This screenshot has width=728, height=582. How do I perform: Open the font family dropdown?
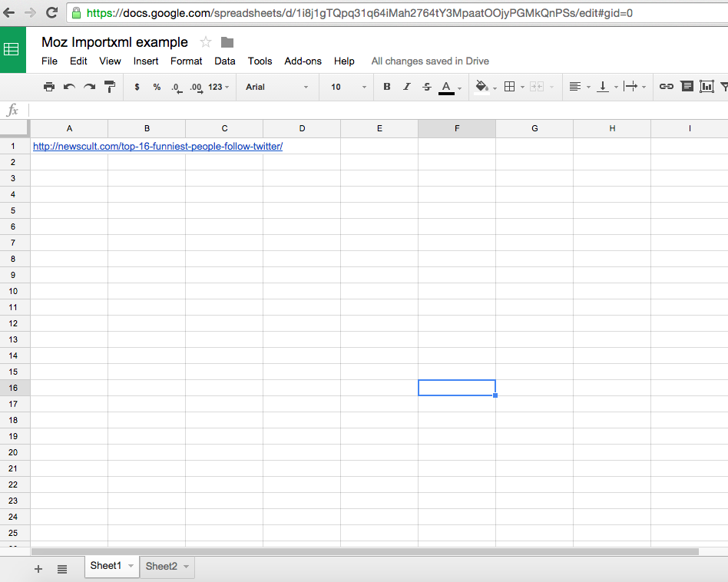pos(276,87)
